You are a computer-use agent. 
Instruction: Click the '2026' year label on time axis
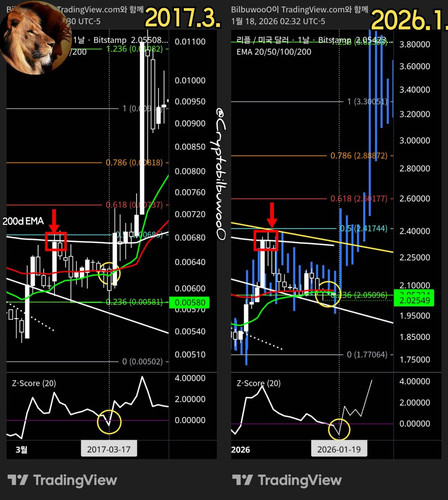pyautogui.click(x=240, y=450)
